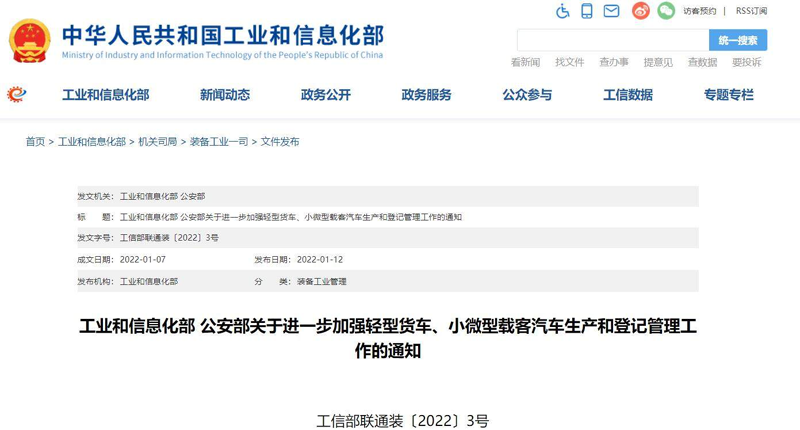800x430 pixels.
Task: Select 查办事 under search box
Action: point(614,62)
